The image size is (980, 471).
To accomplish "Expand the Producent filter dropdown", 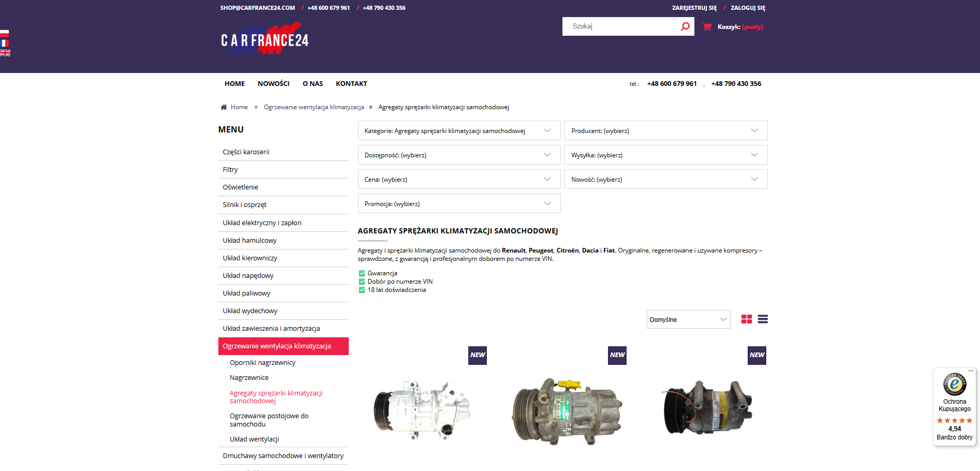I will (665, 131).
